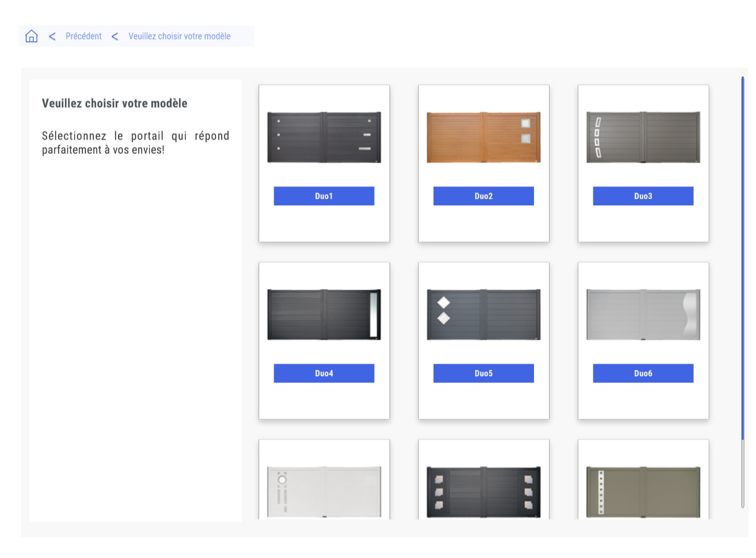Choose the Duo6 button

(642, 373)
